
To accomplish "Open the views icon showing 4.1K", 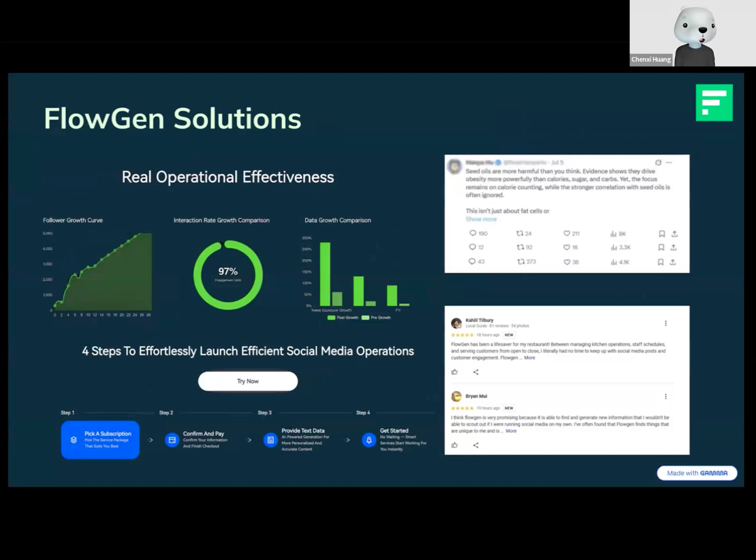I will coord(613,262).
